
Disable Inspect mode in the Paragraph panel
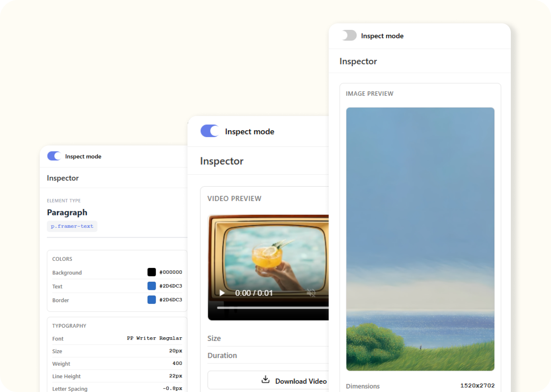coord(54,156)
